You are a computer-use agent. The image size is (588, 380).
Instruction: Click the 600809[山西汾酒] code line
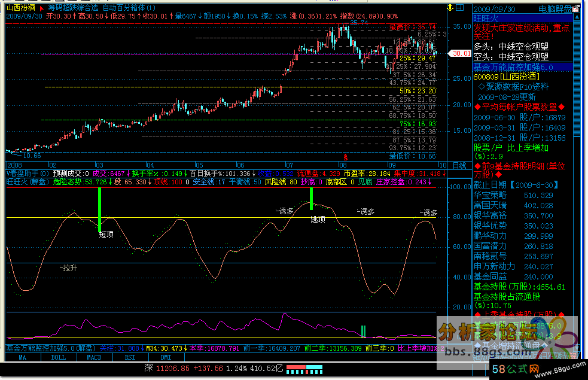(506, 77)
